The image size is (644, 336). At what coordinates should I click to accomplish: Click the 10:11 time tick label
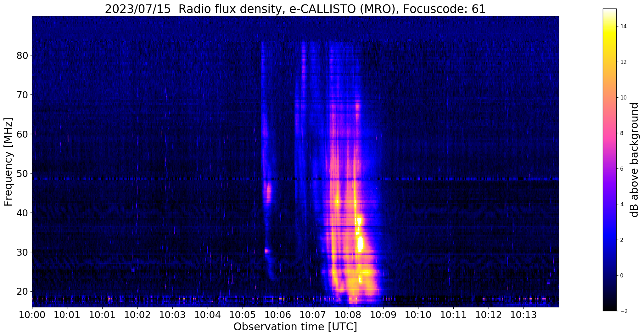coord(453,315)
